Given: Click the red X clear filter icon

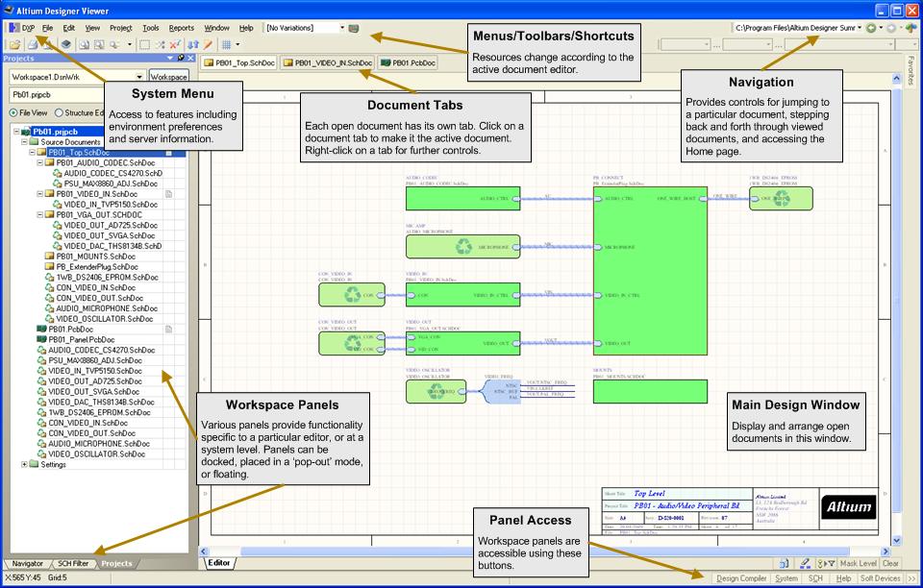Looking at the screenshot, I should (175, 44).
